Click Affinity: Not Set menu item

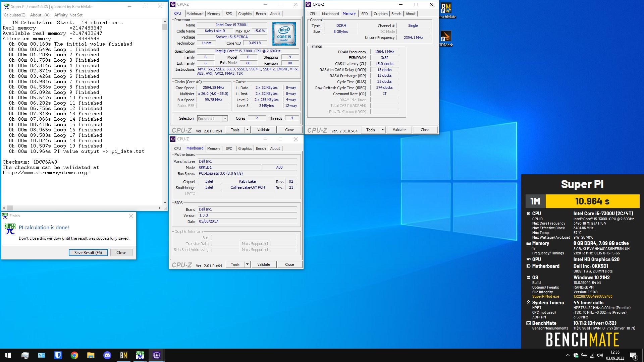(x=68, y=15)
